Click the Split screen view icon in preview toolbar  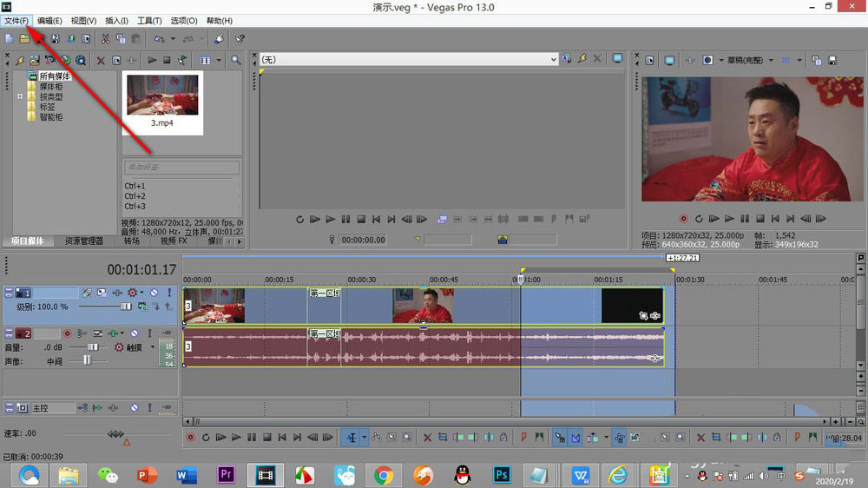[708, 60]
